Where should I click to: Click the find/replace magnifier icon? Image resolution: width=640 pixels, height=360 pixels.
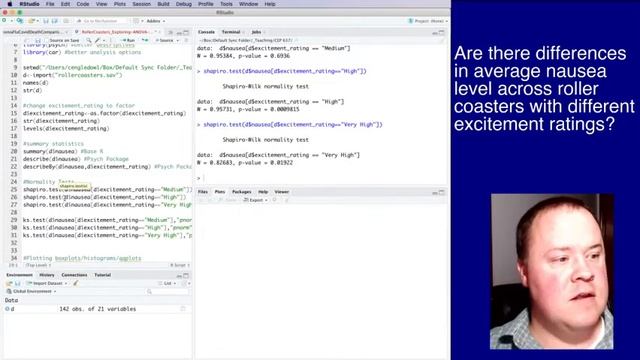89,40
